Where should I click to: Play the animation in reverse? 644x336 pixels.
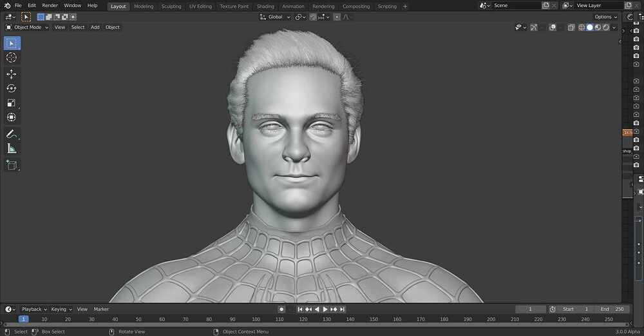[317, 310]
